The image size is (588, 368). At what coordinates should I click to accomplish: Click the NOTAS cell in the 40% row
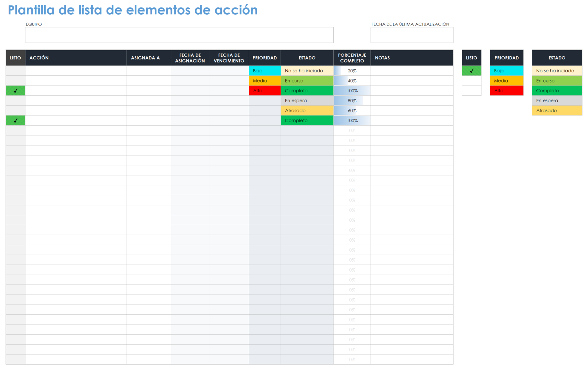(x=412, y=80)
